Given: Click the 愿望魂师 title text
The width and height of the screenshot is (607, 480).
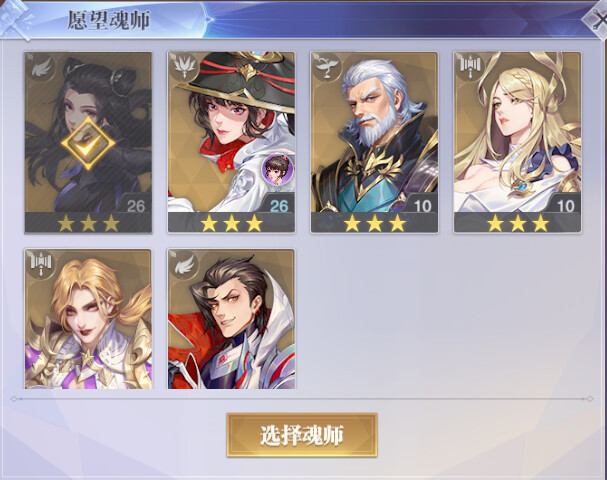Looking at the screenshot, I should (x=109, y=20).
